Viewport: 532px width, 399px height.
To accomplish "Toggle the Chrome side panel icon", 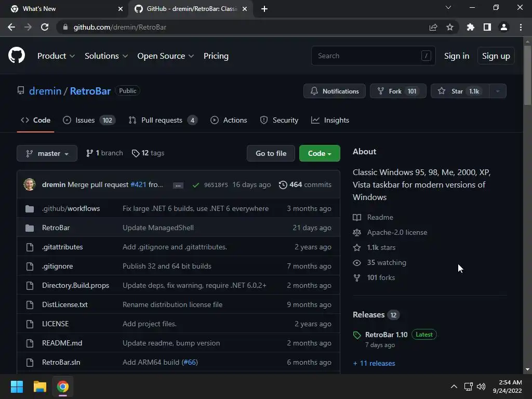I will tap(487, 27).
